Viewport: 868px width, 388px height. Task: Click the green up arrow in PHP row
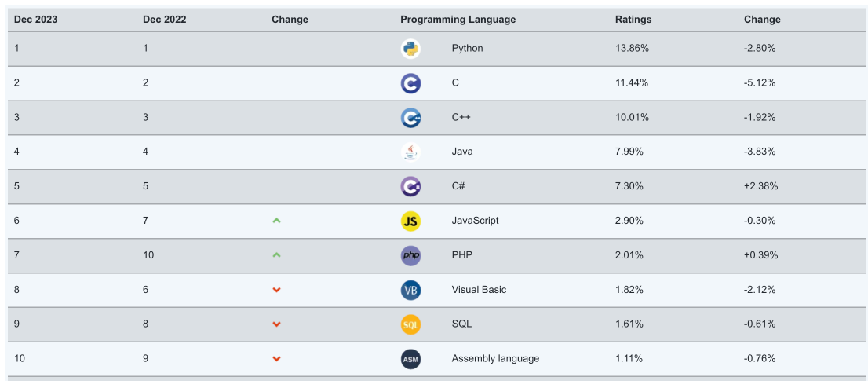click(276, 255)
